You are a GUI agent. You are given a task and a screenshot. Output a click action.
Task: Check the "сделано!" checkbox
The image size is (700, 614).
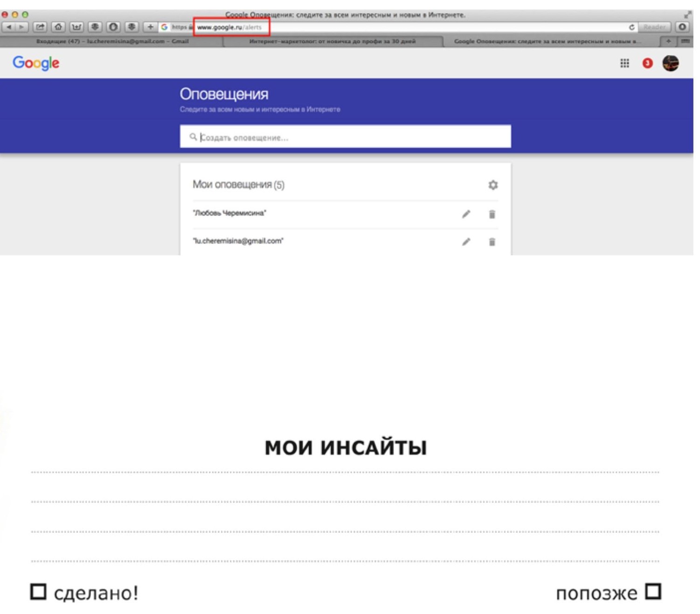pyautogui.click(x=38, y=592)
